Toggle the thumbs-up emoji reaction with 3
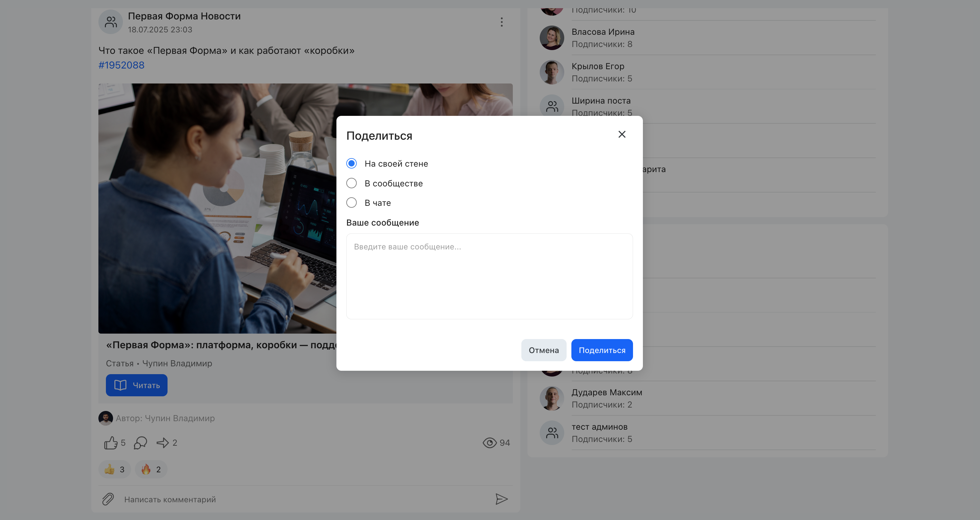 (x=114, y=469)
